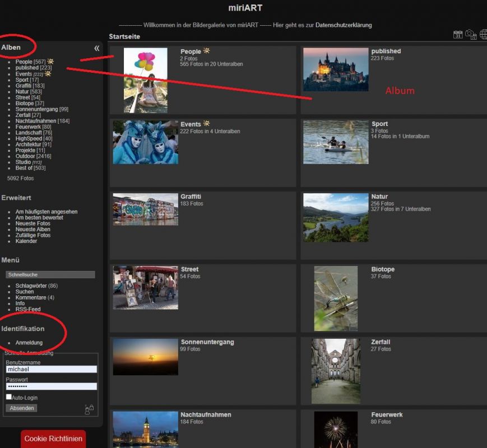Select Nachtaufnahmen in the album list
Image resolution: width=487 pixels, height=448 pixels.
(36, 121)
